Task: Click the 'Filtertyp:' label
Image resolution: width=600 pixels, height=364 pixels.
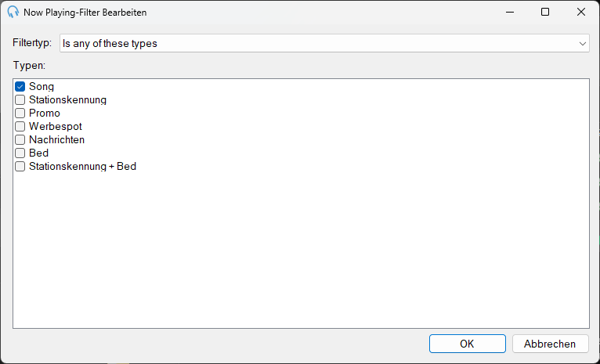Action: (32, 42)
